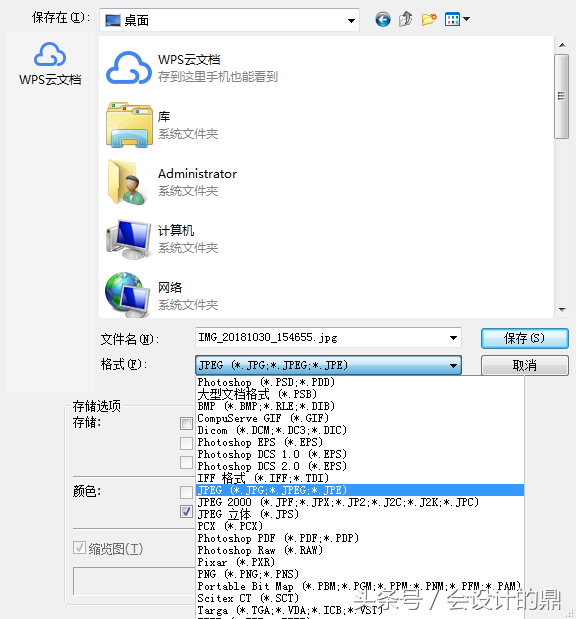Choose PNG format option
This screenshot has height=619, width=576.
pyautogui.click(x=360, y=574)
